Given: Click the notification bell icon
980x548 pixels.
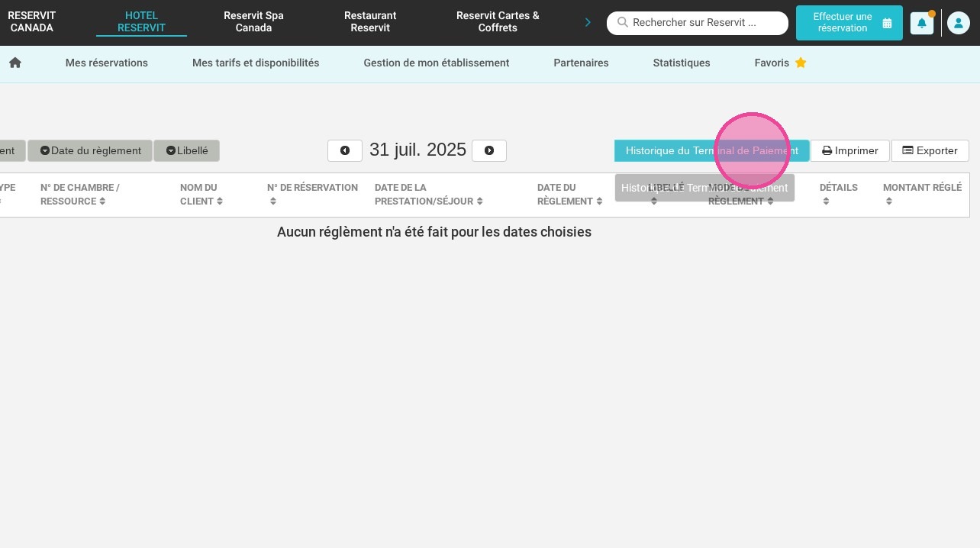Looking at the screenshot, I should pos(922,23).
